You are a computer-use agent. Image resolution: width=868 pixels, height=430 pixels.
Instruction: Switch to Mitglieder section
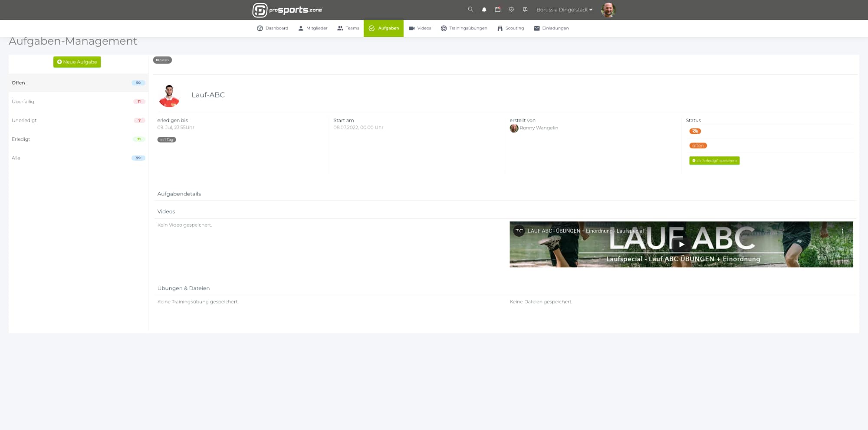click(x=312, y=28)
